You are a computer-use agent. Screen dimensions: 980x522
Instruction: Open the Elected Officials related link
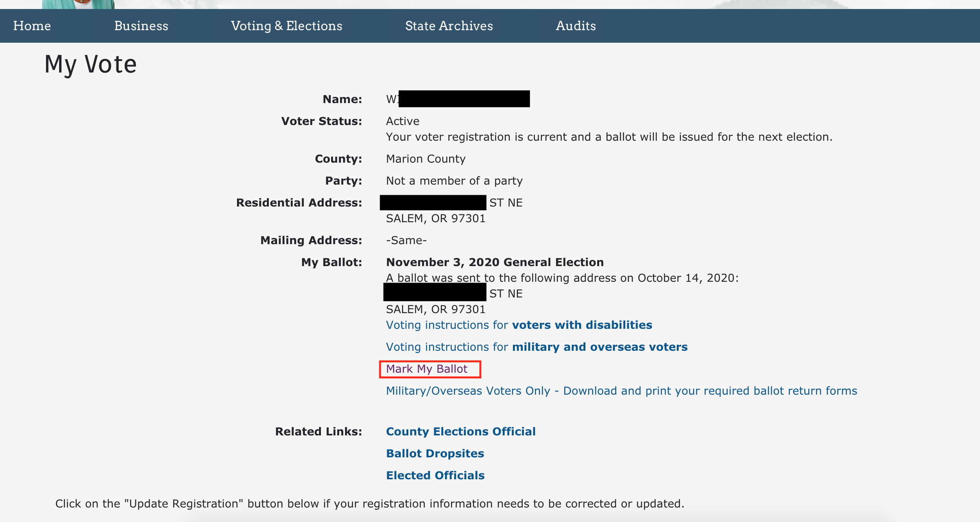coord(435,475)
